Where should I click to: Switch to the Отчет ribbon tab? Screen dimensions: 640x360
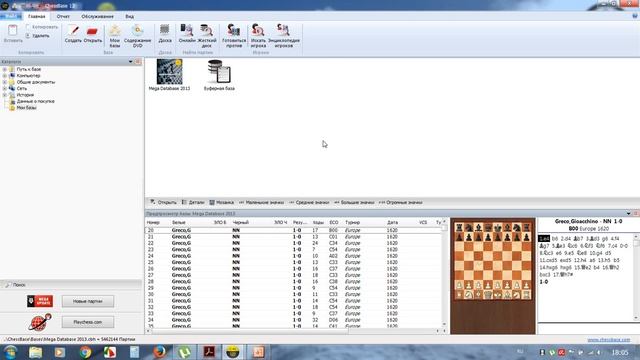point(63,16)
